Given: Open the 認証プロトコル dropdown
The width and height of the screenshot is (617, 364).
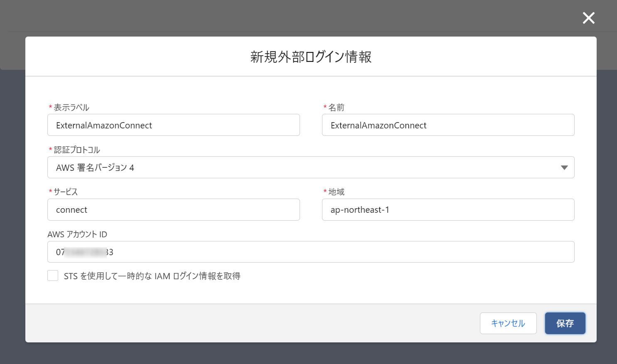Looking at the screenshot, I should click(311, 167).
